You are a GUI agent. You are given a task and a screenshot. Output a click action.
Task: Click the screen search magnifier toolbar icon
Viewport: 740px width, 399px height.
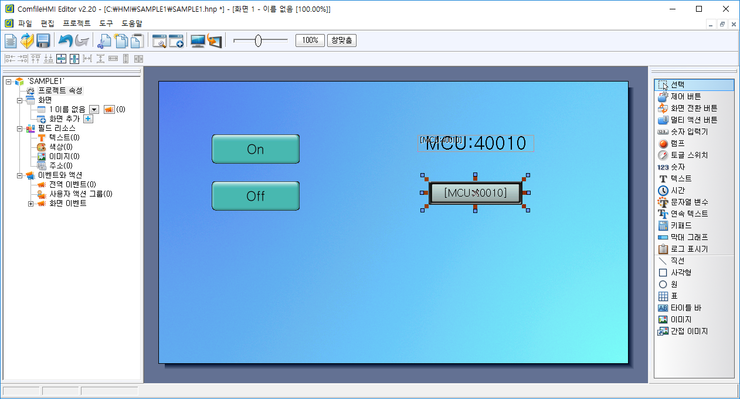160,41
